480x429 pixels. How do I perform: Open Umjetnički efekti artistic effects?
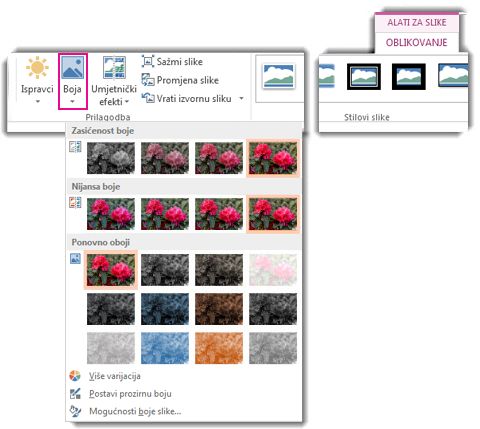click(x=114, y=81)
